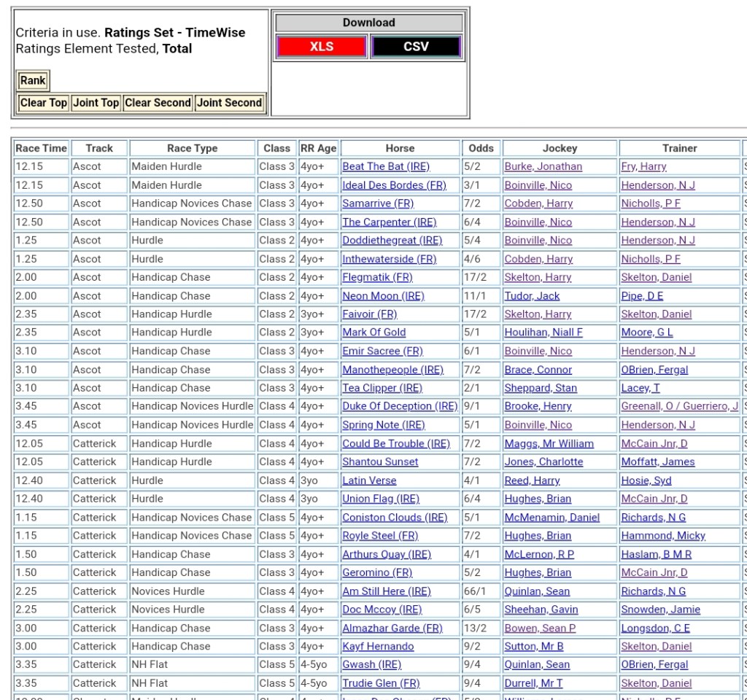Click horse Mark Of Gold
The width and height of the screenshot is (747, 700).
(x=373, y=332)
